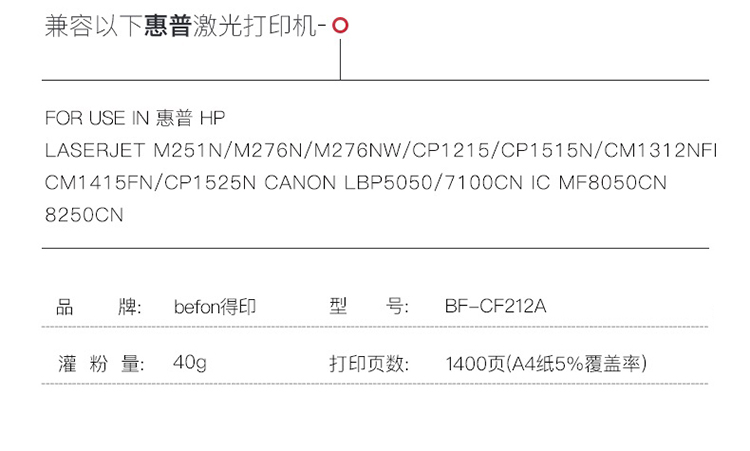The image size is (750, 451).
Task: Click the CM1312NFI model text
Action: [660, 151]
